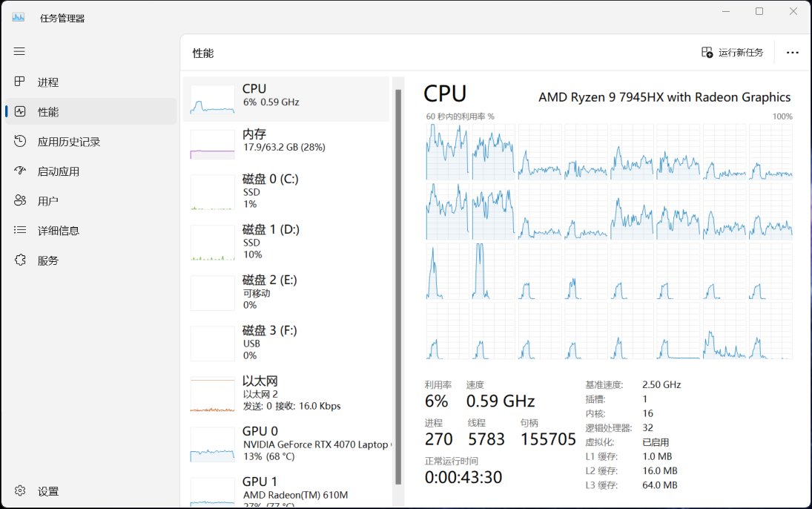Select 磁盘 3 (F:) USB entry
Screen dimensions: 812x509
[286, 343]
